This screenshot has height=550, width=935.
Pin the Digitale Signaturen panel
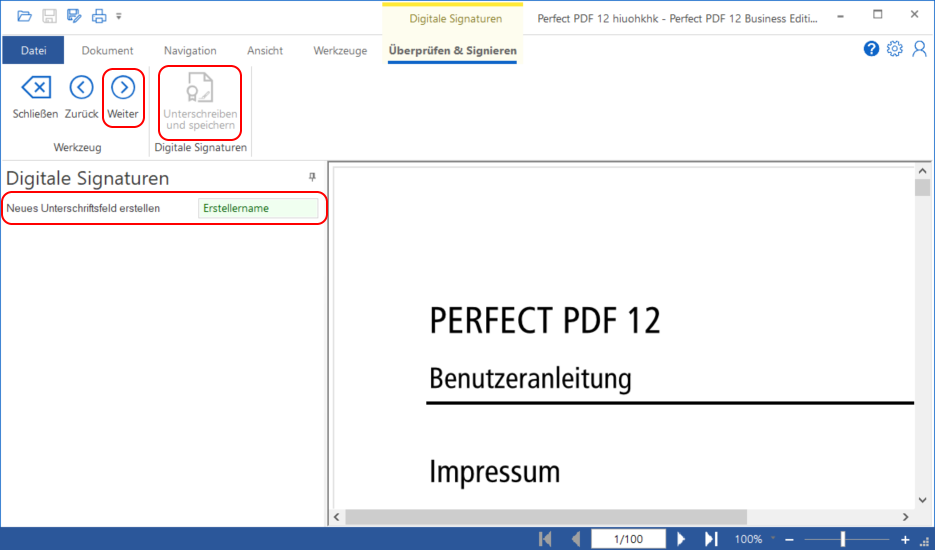click(x=312, y=177)
